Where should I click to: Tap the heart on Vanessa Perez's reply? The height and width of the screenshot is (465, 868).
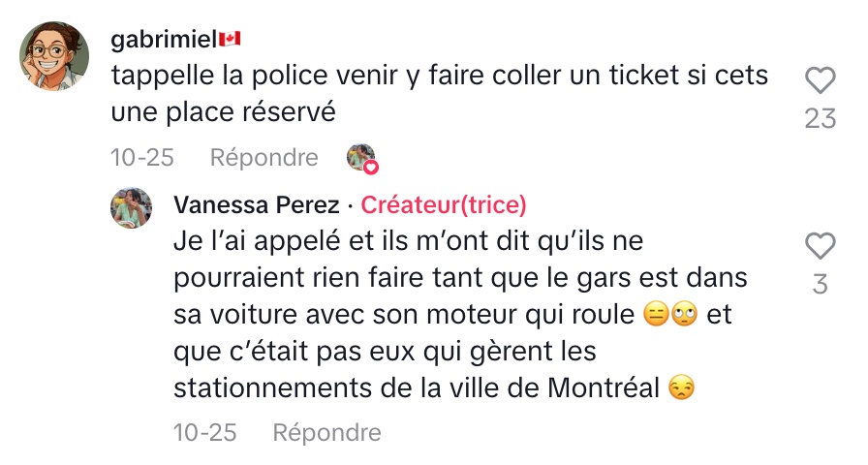(x=820, y=247)
